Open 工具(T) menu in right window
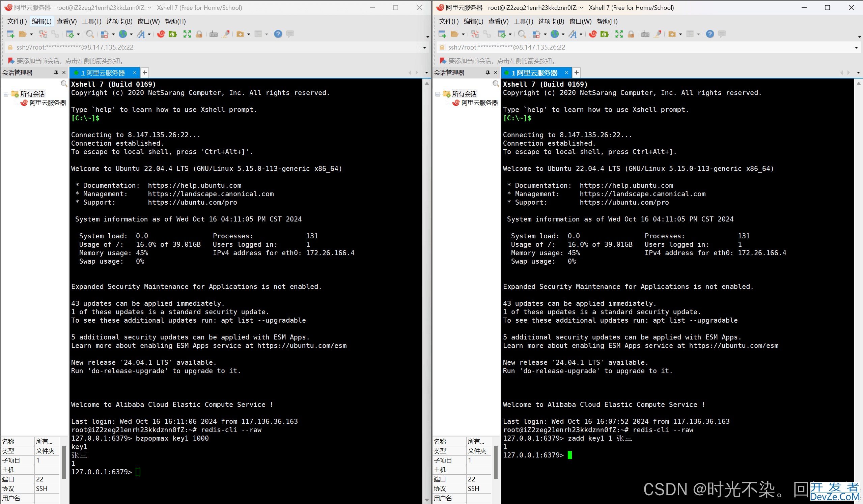 coord(523,21)
